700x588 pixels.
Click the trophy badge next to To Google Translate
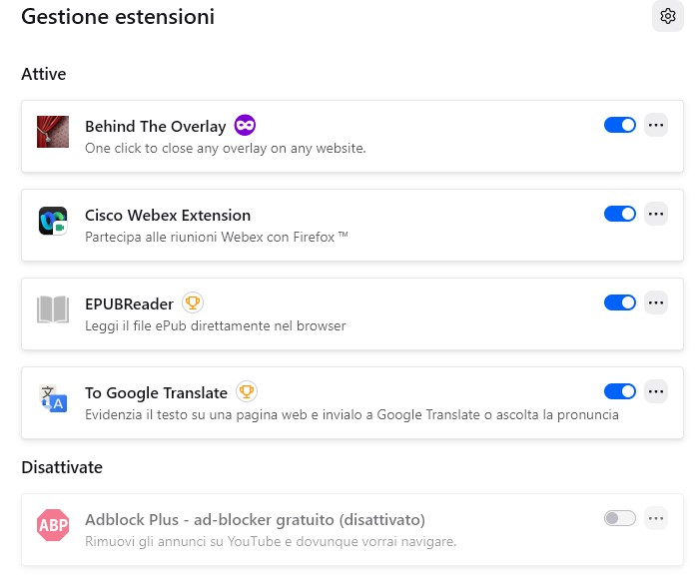tap(246, 391)
